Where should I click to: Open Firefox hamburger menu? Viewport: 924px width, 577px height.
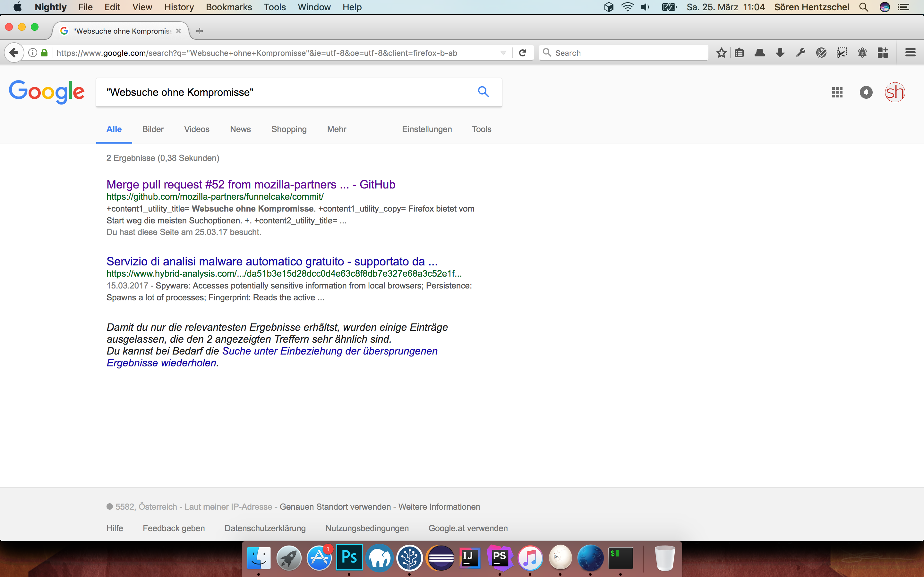pyautogui.click(x=910, y=53)
